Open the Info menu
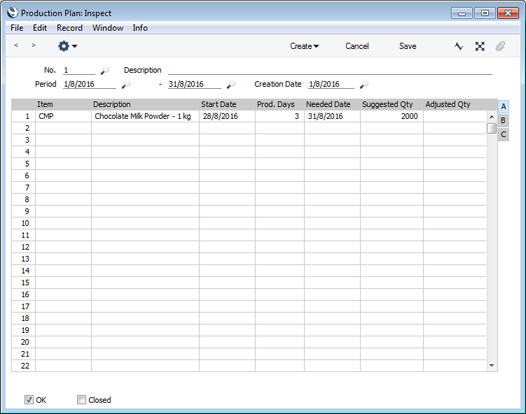Screen dimensions: 526x414 (140, 28)
